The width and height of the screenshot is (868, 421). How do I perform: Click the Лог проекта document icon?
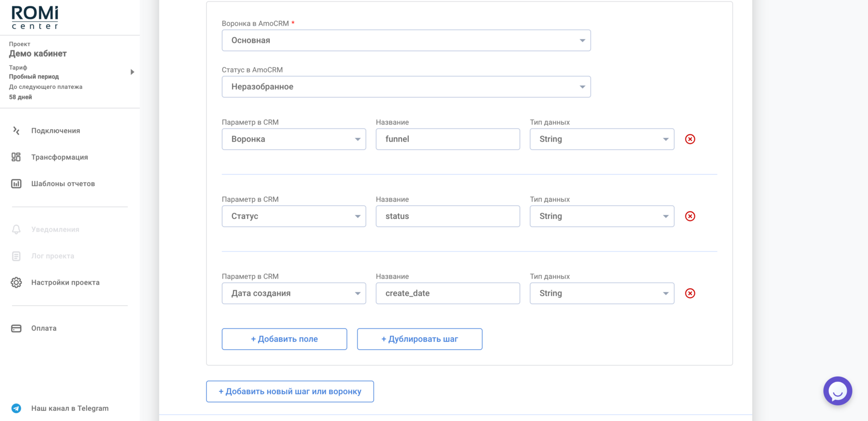coord(16,256)
